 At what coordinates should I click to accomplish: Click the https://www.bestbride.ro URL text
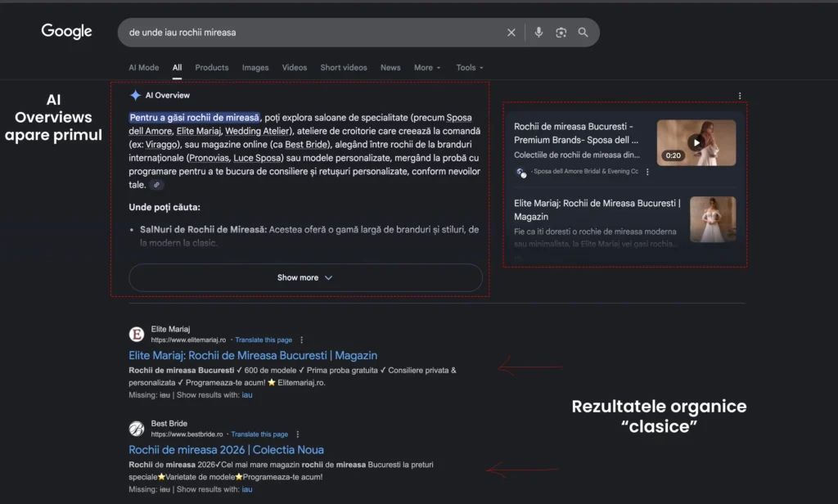click(x=187, y=434)
